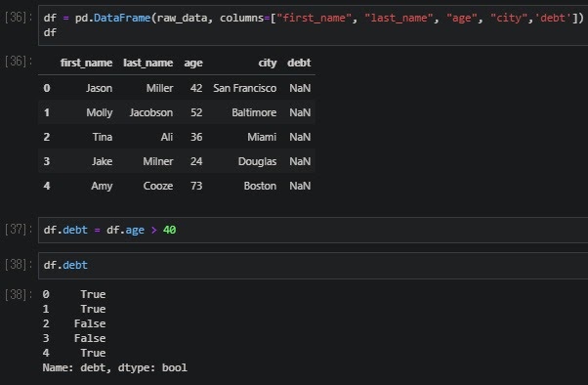Click the name Molly in row 1

point(100,112)
